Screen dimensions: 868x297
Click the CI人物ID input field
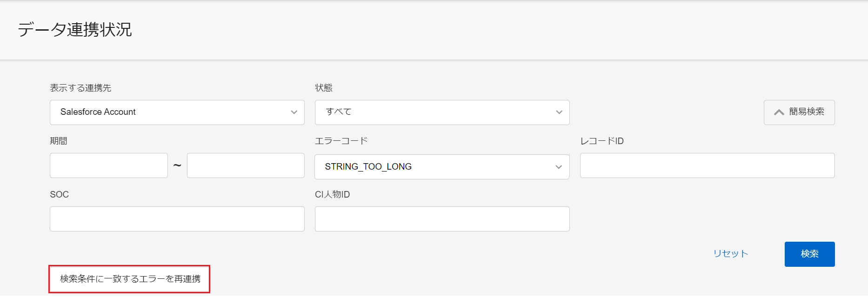442,219
